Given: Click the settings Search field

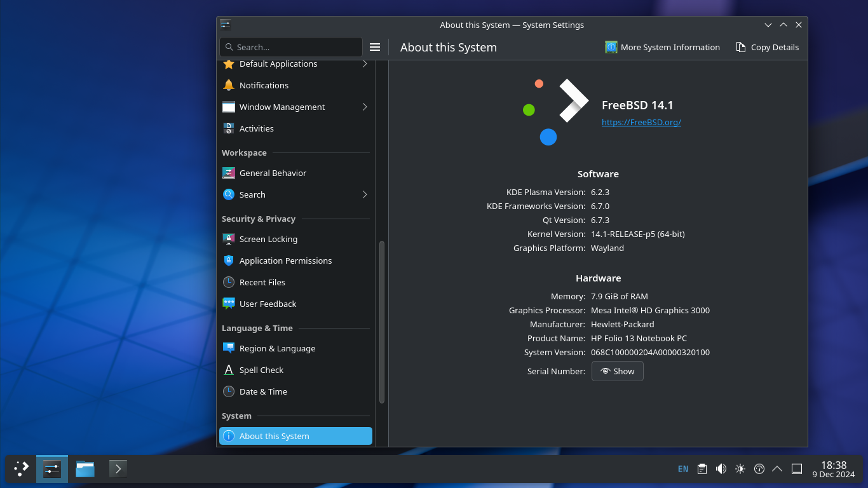Looking at the screenshot, I should (x=291, y=47).
